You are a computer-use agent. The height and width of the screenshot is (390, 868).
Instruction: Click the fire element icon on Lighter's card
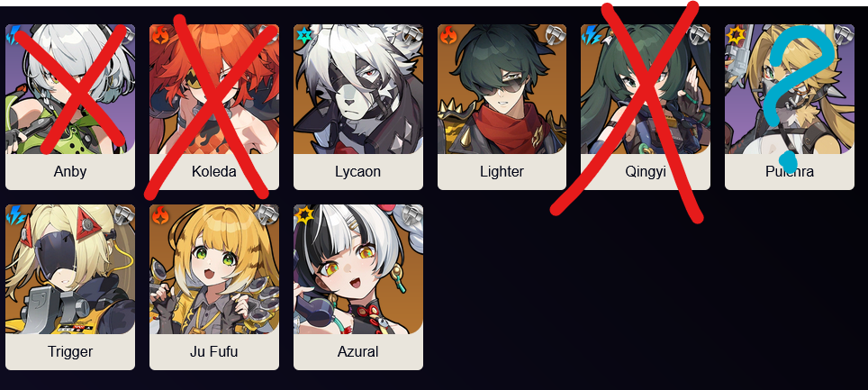(448, 35)
